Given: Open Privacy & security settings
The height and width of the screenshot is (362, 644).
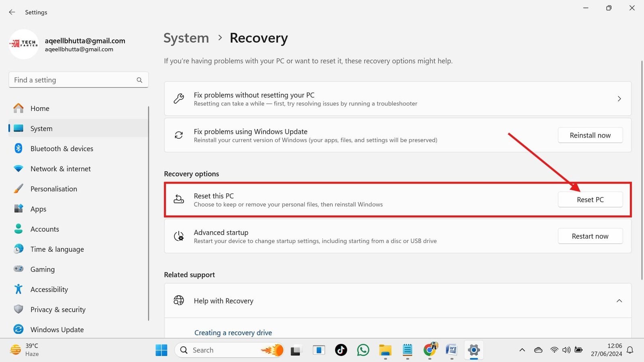Looking at the screenshot, I should click(x=19, y=309).
